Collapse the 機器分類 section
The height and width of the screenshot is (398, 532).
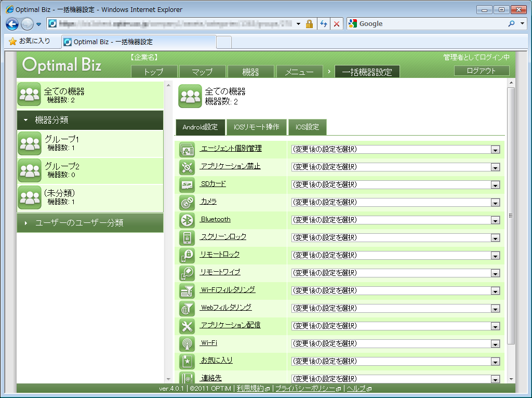pos(90,120)
